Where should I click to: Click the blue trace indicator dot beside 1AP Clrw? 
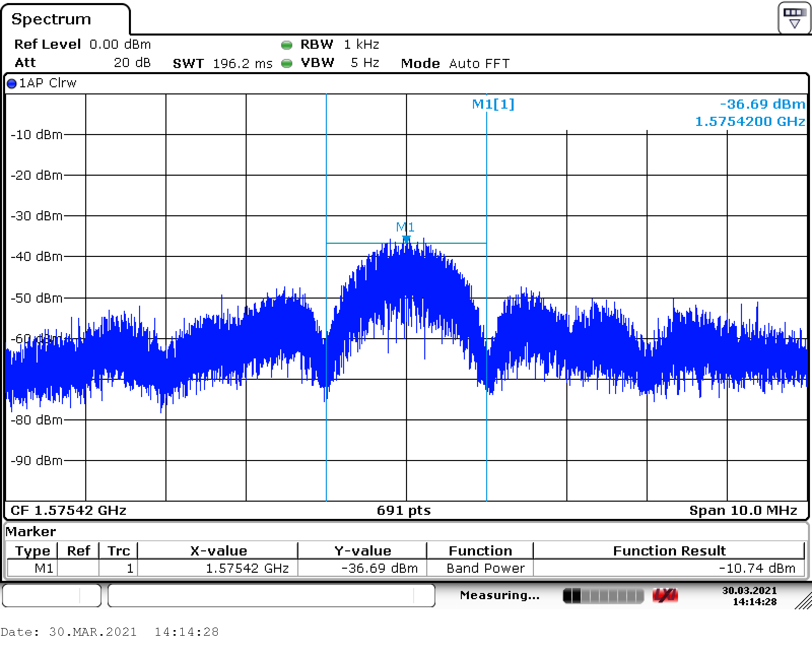(12, 84)
